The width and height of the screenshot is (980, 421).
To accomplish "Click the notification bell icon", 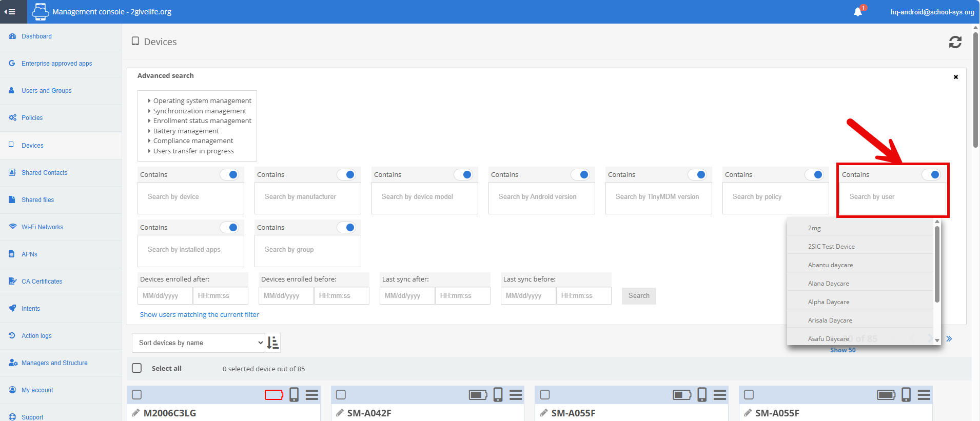I will click(858, 12).
